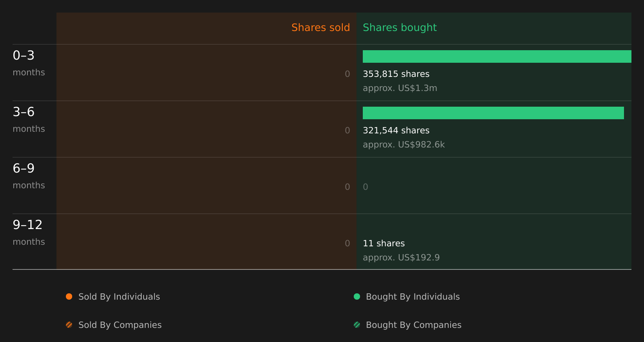Click the striped Sold By Companies icon
Image resolution: width=644 pixels, height=342 pixels.
click(69, 325)
